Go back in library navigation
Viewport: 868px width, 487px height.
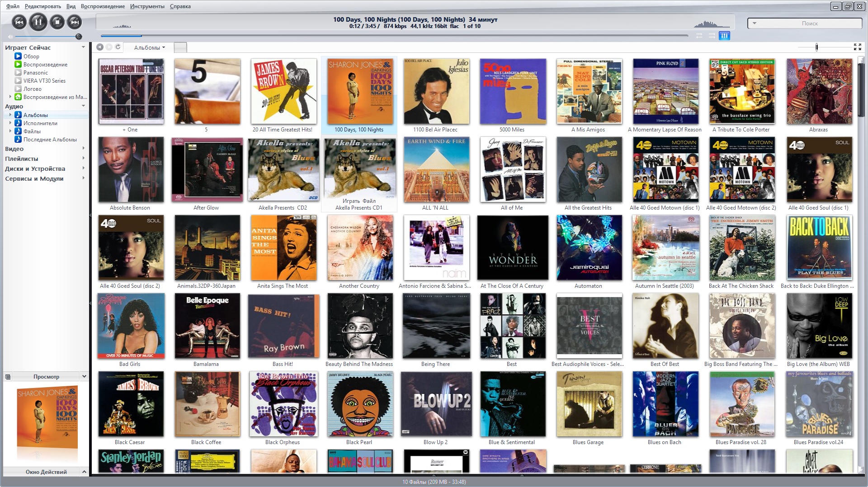click(x=100, y=47)
